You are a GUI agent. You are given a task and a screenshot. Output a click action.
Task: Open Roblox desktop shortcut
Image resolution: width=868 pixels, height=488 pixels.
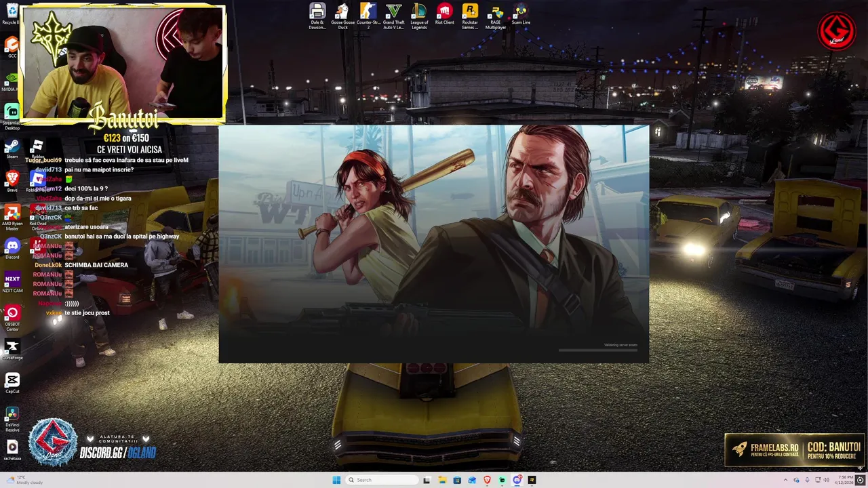[37, 149]
